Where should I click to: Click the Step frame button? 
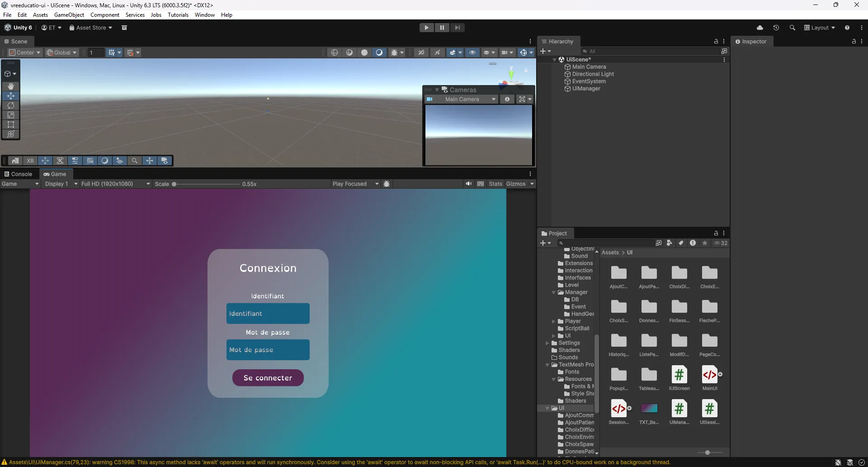457,28
